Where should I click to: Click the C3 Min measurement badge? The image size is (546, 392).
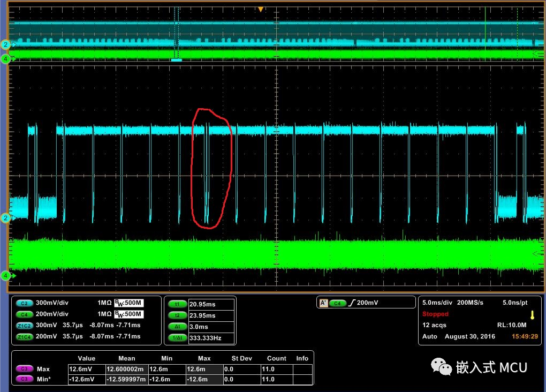[x=25, y=379]
